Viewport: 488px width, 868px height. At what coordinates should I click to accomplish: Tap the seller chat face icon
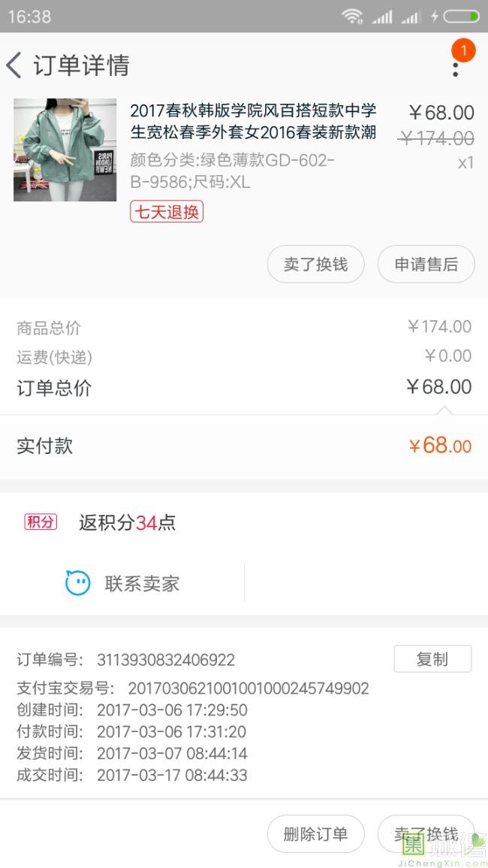(x=78, y=583)
